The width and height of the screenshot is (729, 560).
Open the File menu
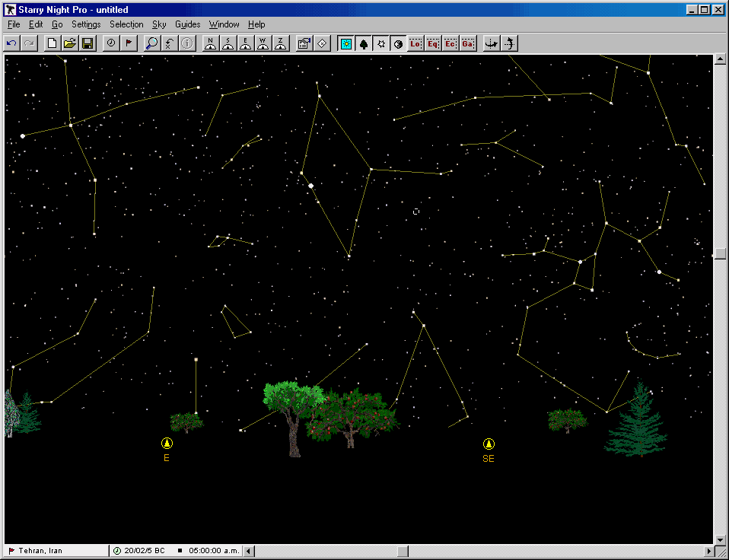[x=14, y=24]
